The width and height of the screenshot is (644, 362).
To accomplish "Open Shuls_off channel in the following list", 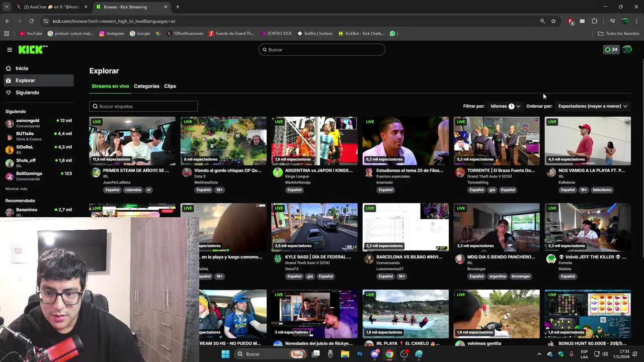I will click(x=39, y=163).
